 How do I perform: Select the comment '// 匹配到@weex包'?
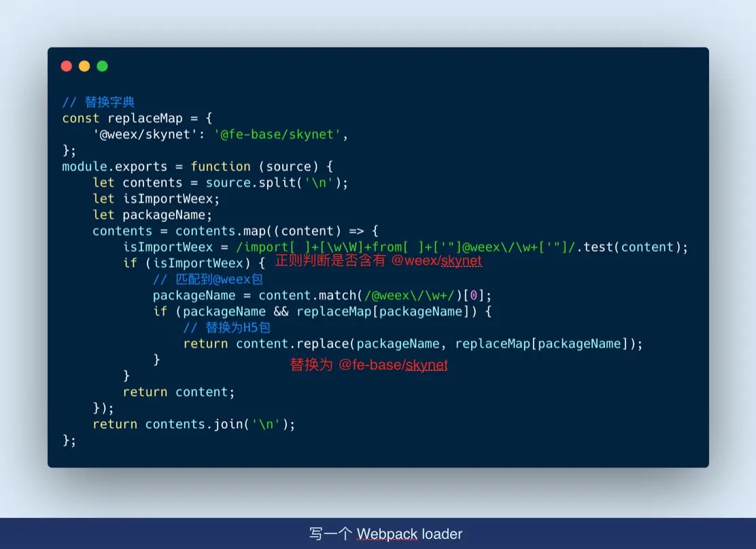point(208,279)
